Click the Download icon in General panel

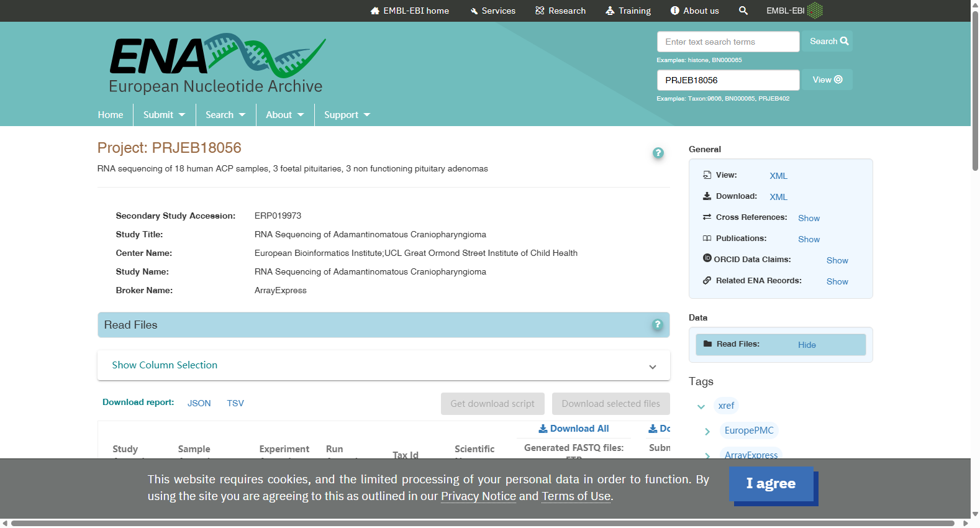(x=707, y=196)
